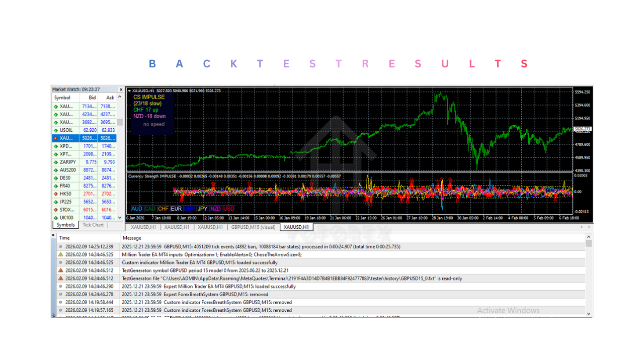
Task: Toggle the CHF currency line
Action: point(163,208)
